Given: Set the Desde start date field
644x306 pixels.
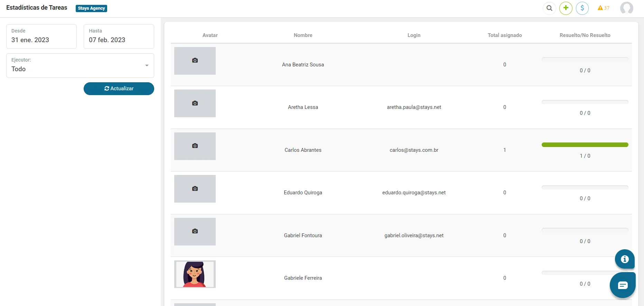Looking at the screenshot, I should pos(41,36).
